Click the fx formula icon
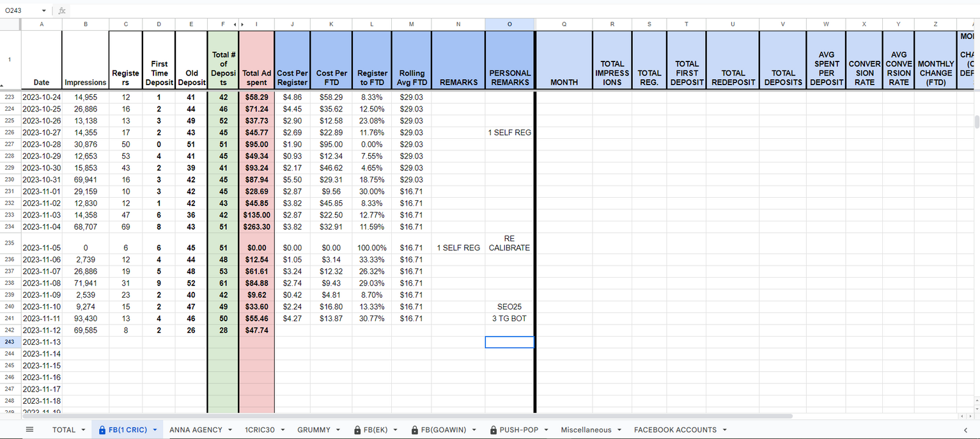980x439 pixels. 62,11
